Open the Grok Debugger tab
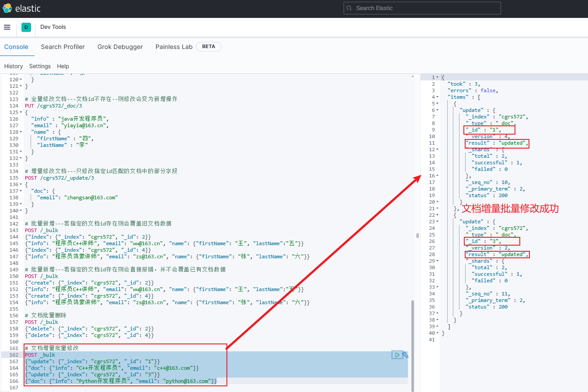Screen dimensions: 588x392 coord(120,47)
